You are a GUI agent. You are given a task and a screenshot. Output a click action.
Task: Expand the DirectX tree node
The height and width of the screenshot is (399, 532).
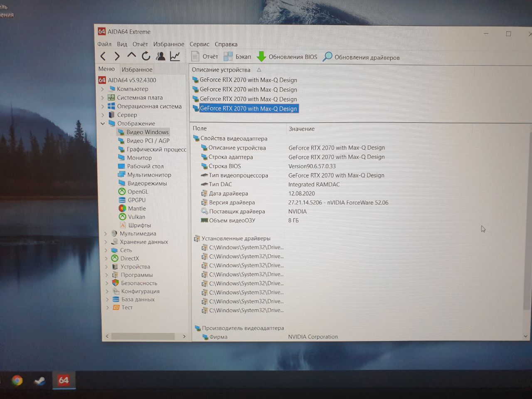coord(106,259)
